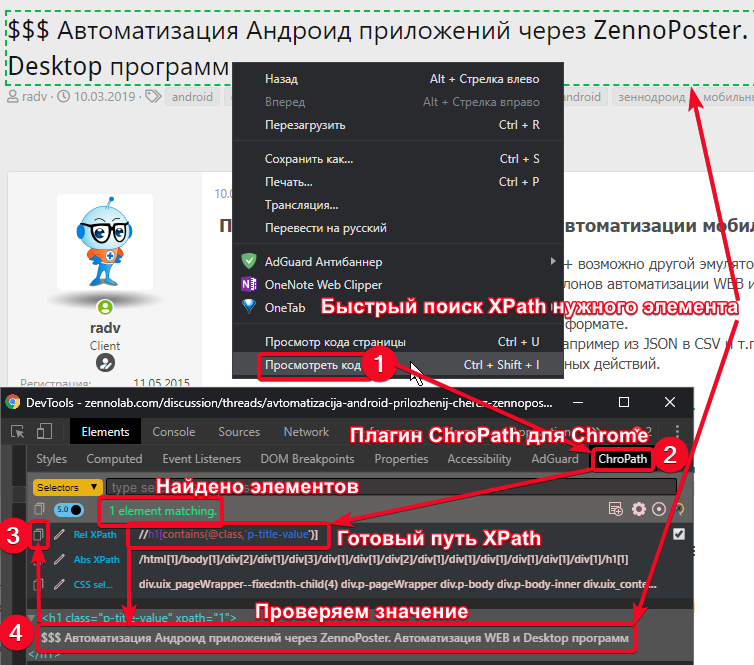Toggle the device toolbar icon in DevTools
Viewport: 754px width, 665px height.
(44, 431)
